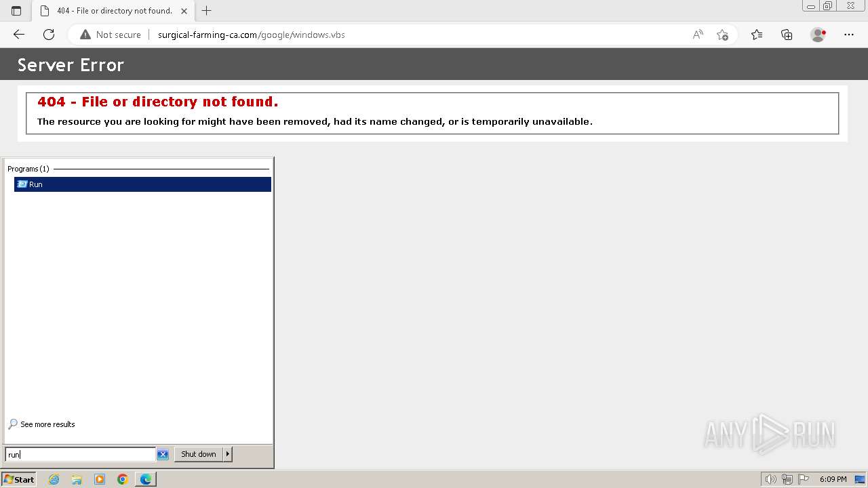Image resolution: width=868 pixels, height=488 pixels.
Task: Click the 6:09 PM system clock
Action: [833, 479]
